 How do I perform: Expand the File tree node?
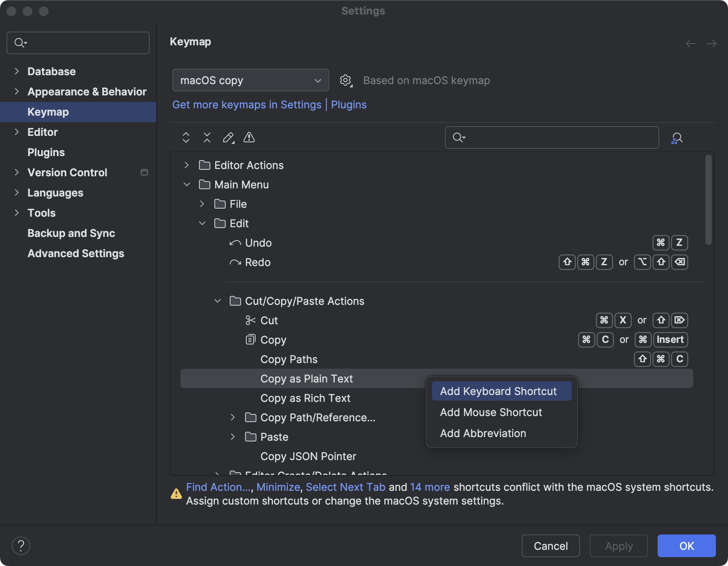point(202,204)
